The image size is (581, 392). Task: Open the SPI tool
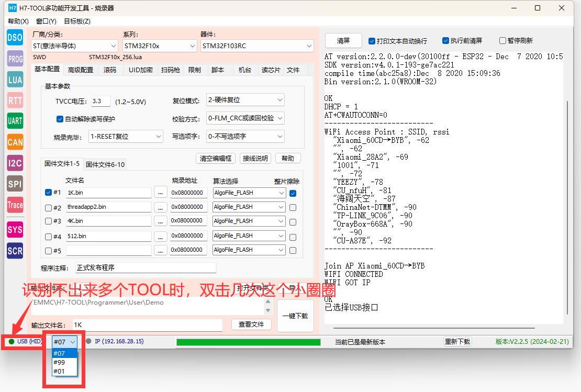(x=15, y=184)
